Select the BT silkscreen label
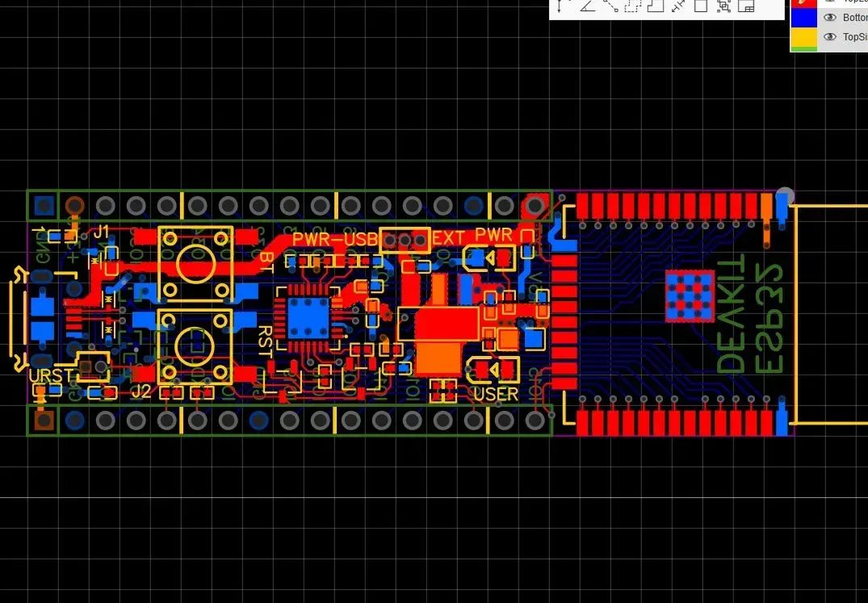 pos(266,262)
